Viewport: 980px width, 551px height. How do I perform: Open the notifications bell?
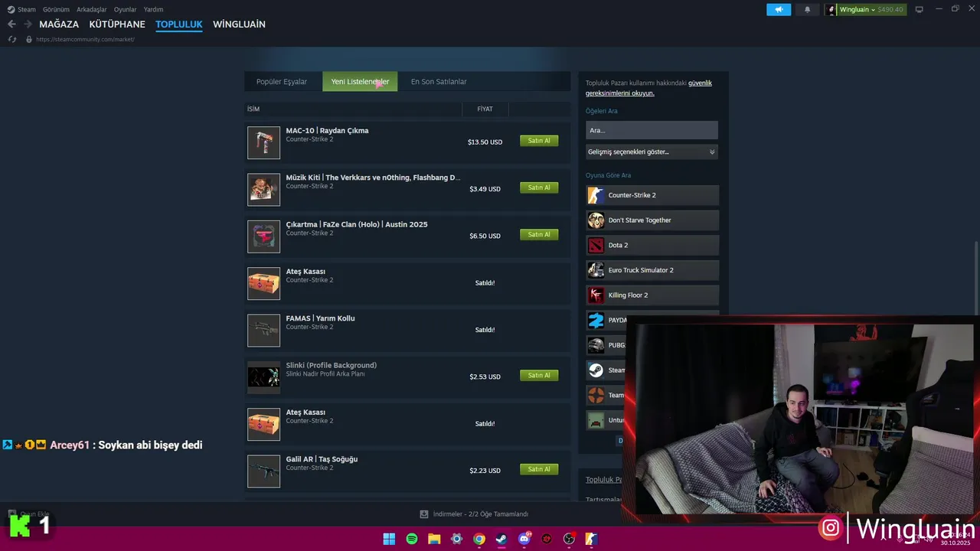(x=807, y=9)
